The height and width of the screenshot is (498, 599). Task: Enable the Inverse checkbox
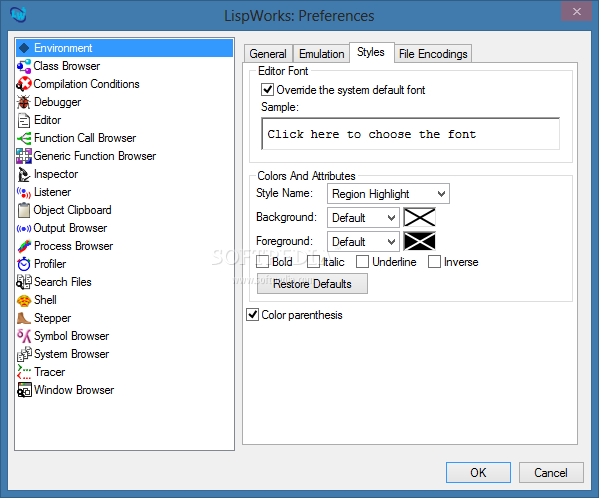coord(434,262)
